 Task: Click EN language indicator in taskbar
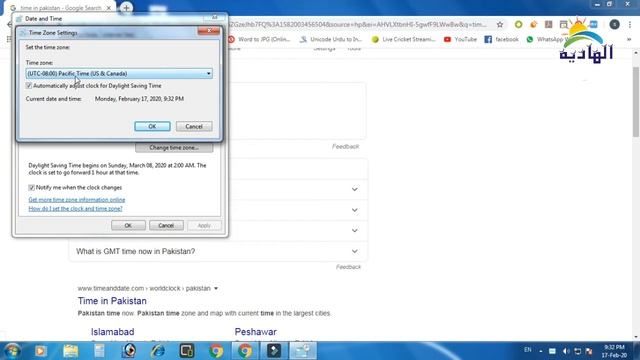click(528, 350)
